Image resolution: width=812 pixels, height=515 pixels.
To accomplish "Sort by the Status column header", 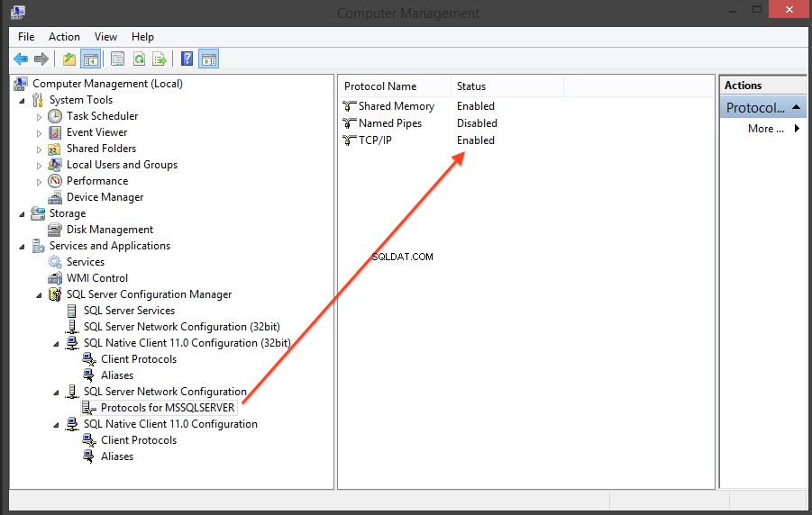I will [507, 86].
